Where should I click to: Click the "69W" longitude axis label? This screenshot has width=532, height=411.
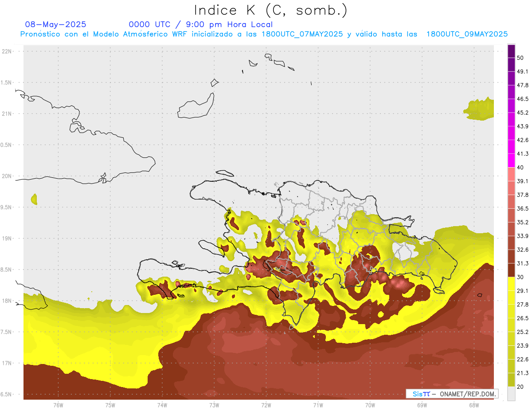tap(422, 405)
